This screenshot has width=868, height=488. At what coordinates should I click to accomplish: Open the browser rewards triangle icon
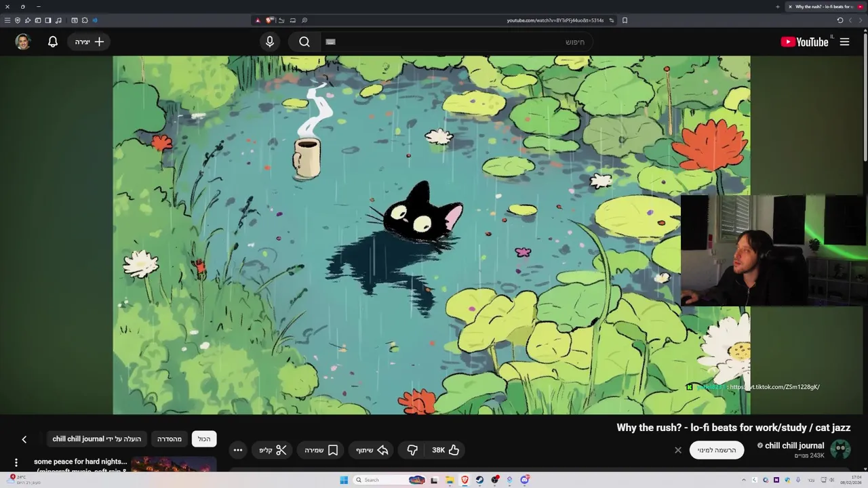click(x=258, y=20)
